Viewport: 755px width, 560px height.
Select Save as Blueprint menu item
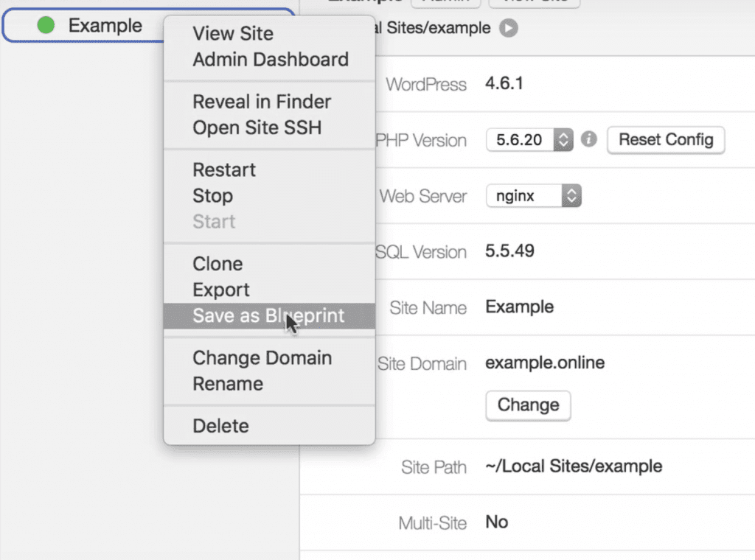point(268,316)
